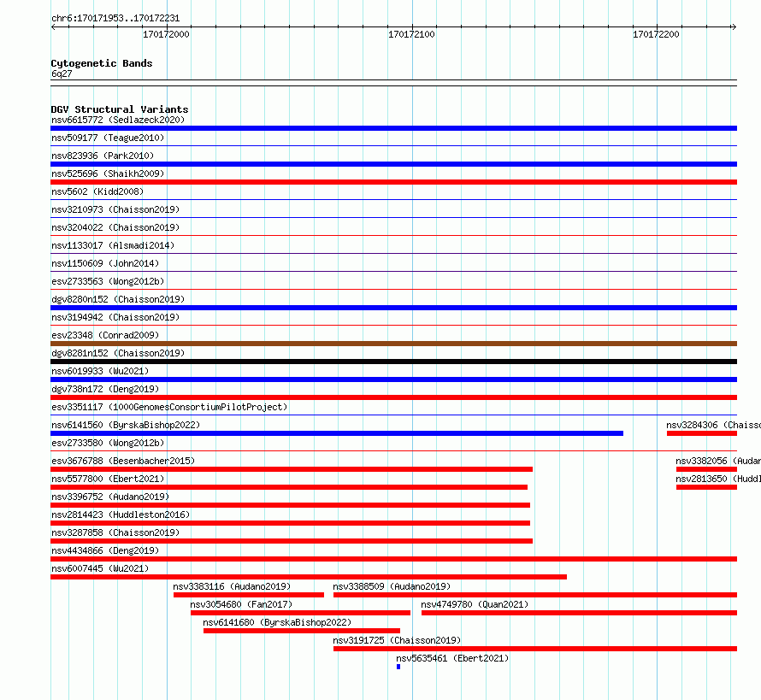
Task: Open the nsv3388509 (Audano2019) entry
Action: 392,586
